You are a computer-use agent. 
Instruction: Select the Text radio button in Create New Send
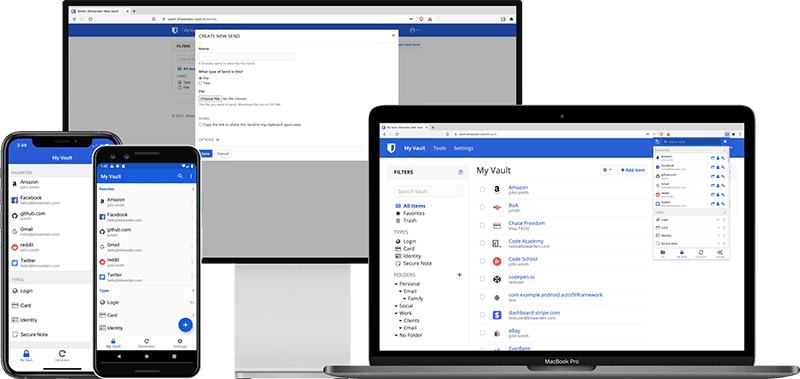pyautogui.click(x=200, y=83)
